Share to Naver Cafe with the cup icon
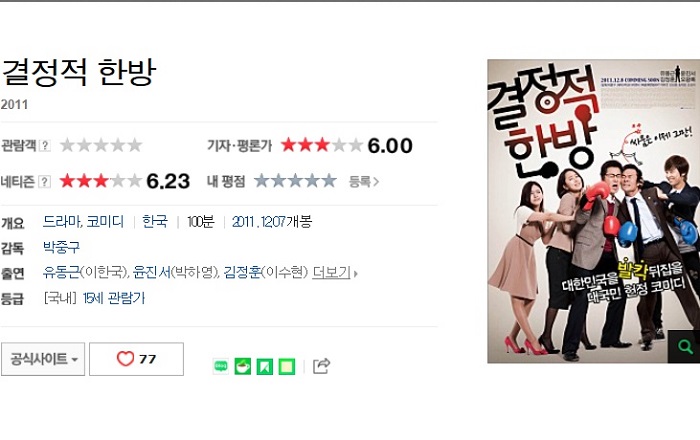 243,366
